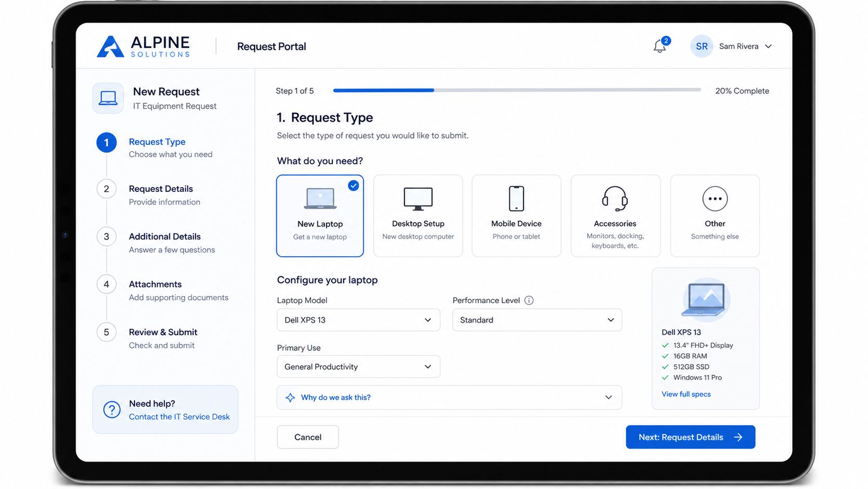868x489 pixels.
Task: Go to step 5 Review & Submit
Action: point(147,338)
